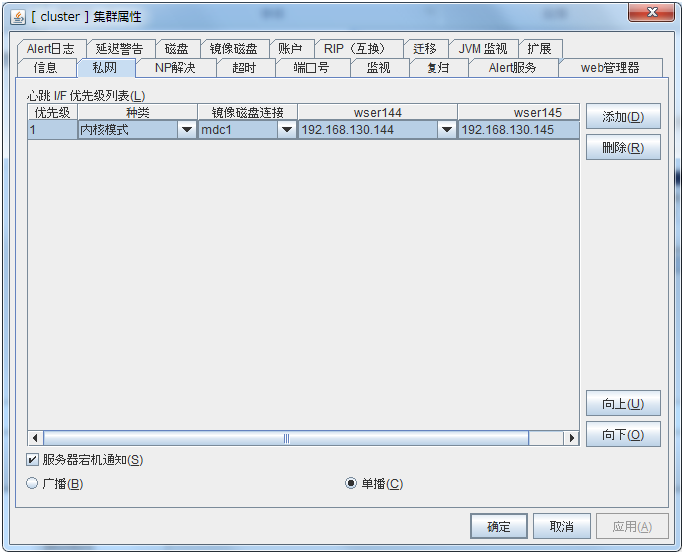Click the right arrow of horizontal scrollbar
The width and height of the screenshot is (684, 554).
coord(571,438)
